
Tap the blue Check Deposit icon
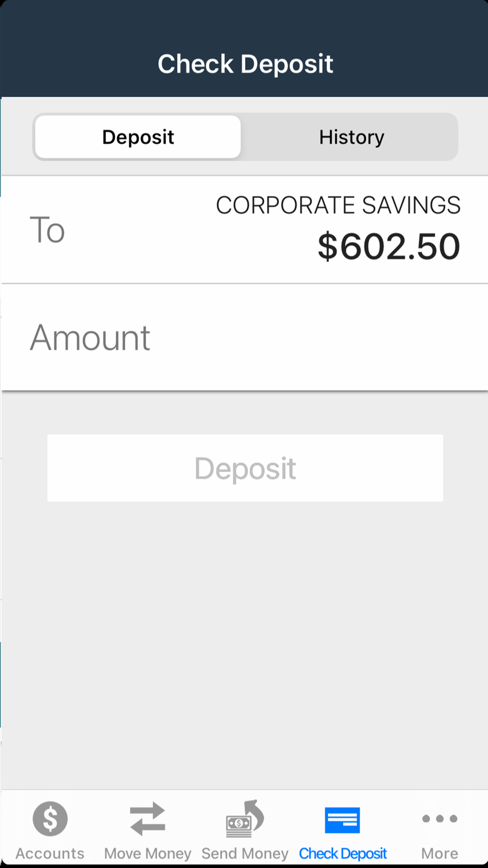pos(342,820)
